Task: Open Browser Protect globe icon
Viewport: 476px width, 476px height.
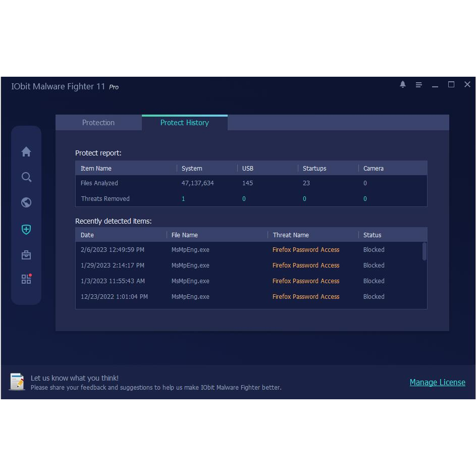Action: pos(26,202)
